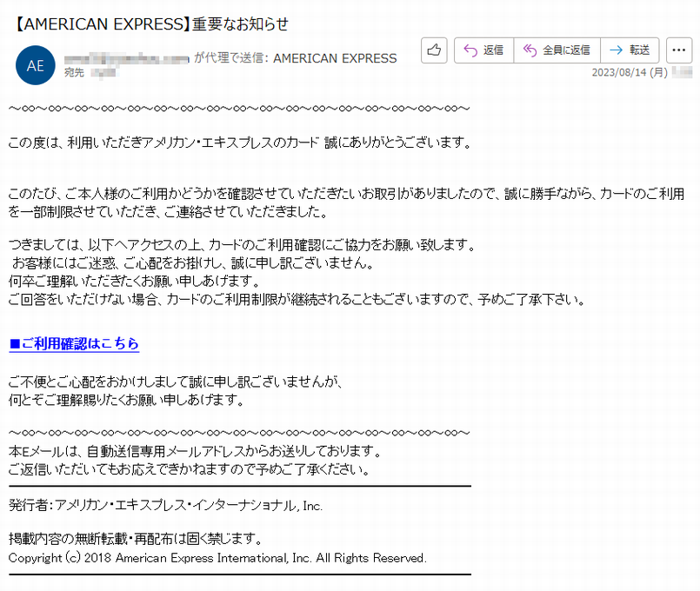Reply using the 返信 button

coord(484,50)
